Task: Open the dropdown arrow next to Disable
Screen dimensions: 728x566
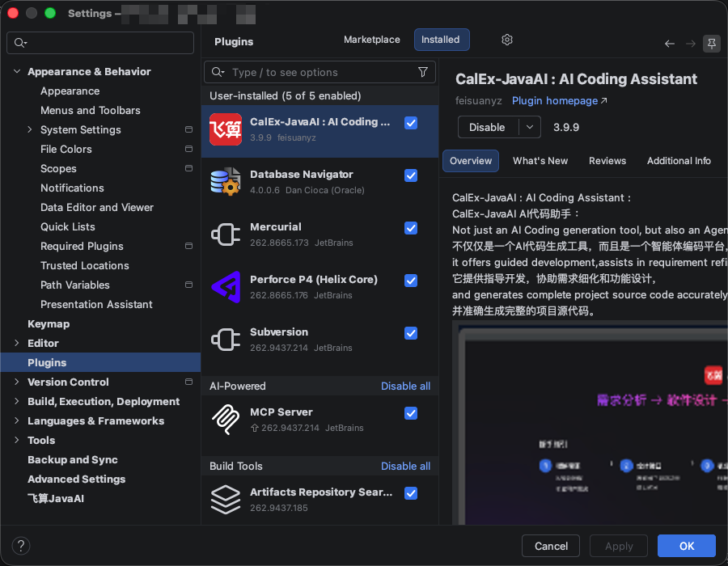Action: tap(530, 127)
